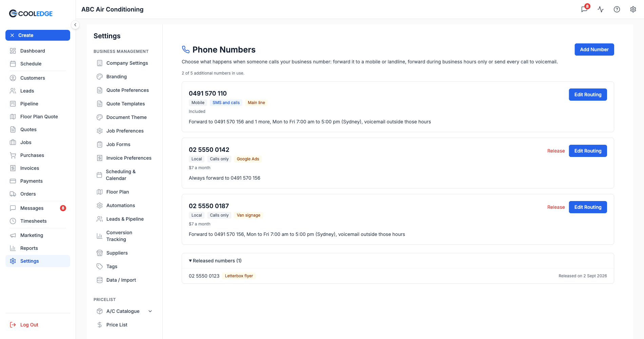Click the Customers person icon
644x339 pixels.
point(13,78)
